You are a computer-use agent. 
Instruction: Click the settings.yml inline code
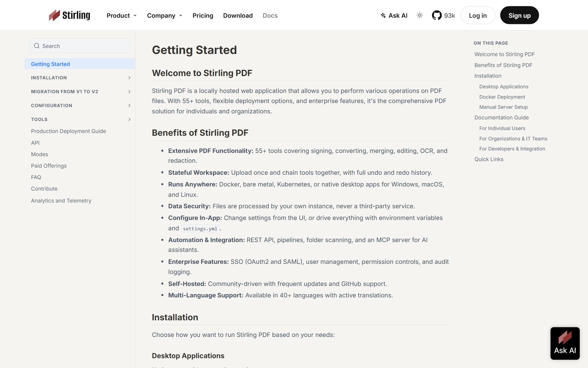(x=200, y=229)
